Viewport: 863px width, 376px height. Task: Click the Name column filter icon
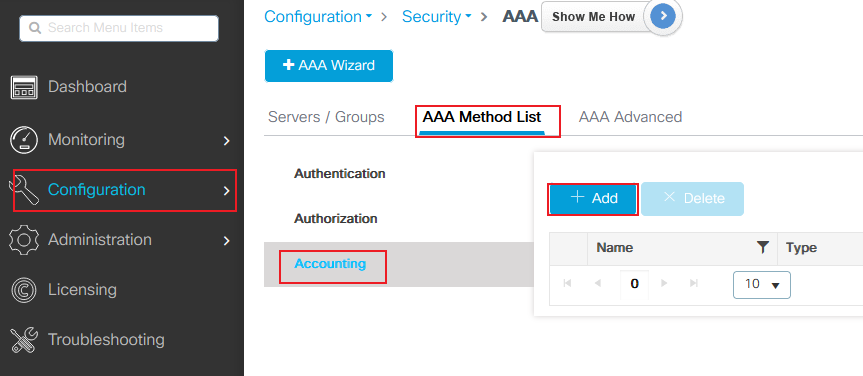pyautogui.click(x=762, y=248)
